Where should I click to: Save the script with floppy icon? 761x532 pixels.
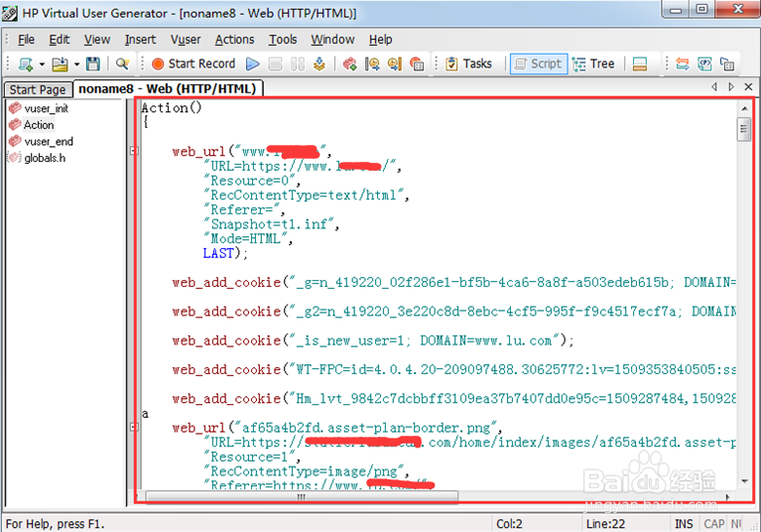point(92,65)
